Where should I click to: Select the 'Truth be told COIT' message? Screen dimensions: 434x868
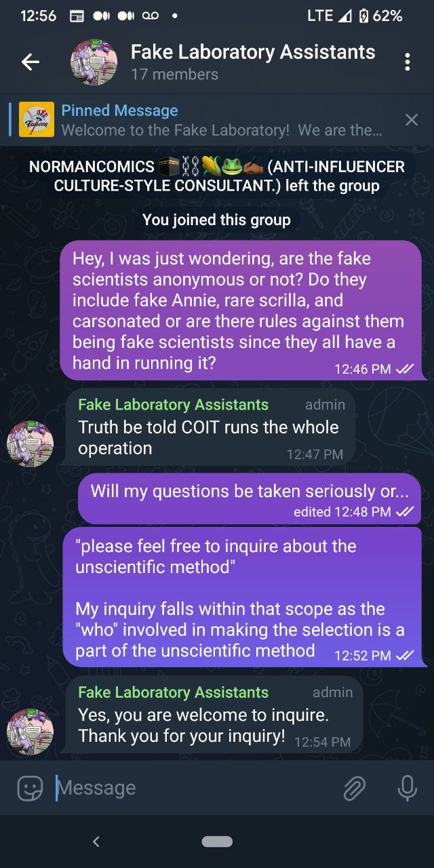[211, 427]
